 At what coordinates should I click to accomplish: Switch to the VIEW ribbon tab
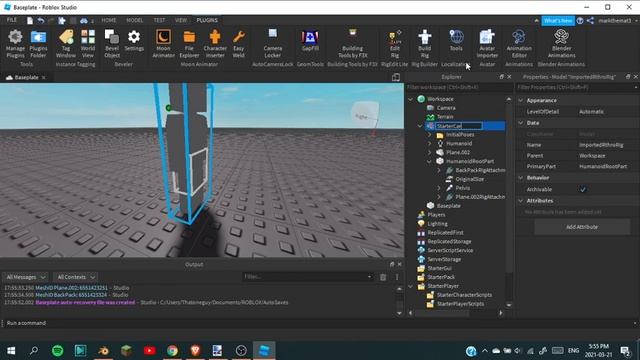coord(181,20)
